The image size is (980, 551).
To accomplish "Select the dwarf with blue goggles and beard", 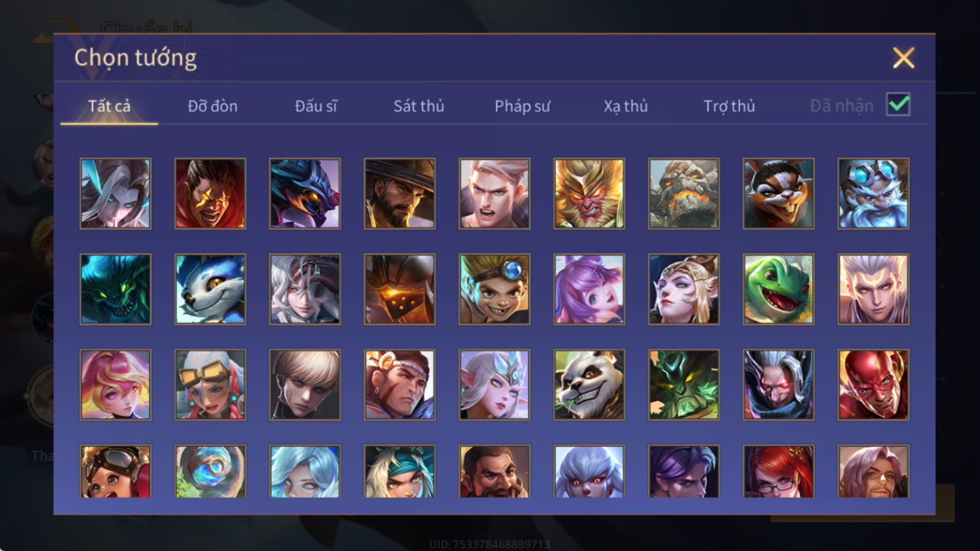I will pos(873,193).
